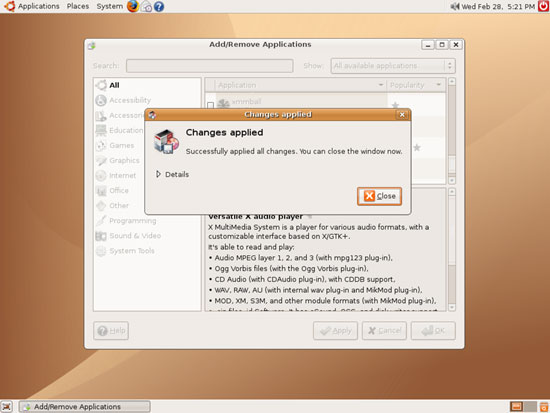Click description pane scrollbar down arrow
This screenshot has width=550, height=413.
(452, 307)
